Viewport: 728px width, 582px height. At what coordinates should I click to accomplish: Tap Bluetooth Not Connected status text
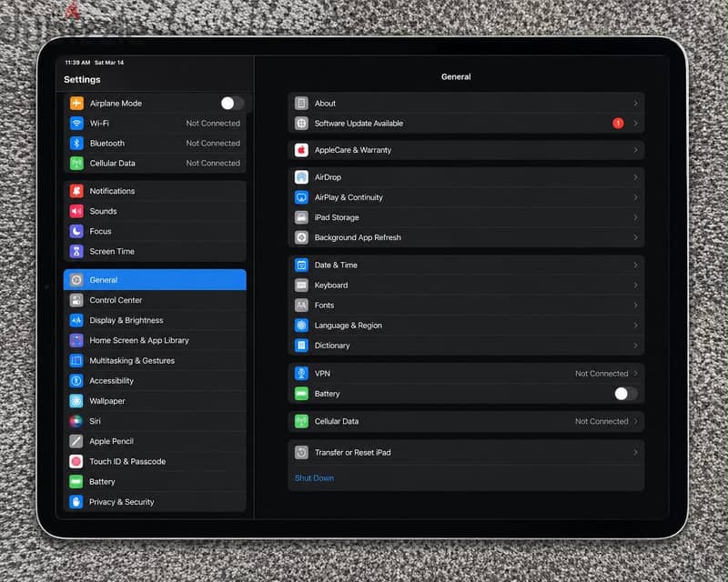pyautogui.click(x=213, y=143)
